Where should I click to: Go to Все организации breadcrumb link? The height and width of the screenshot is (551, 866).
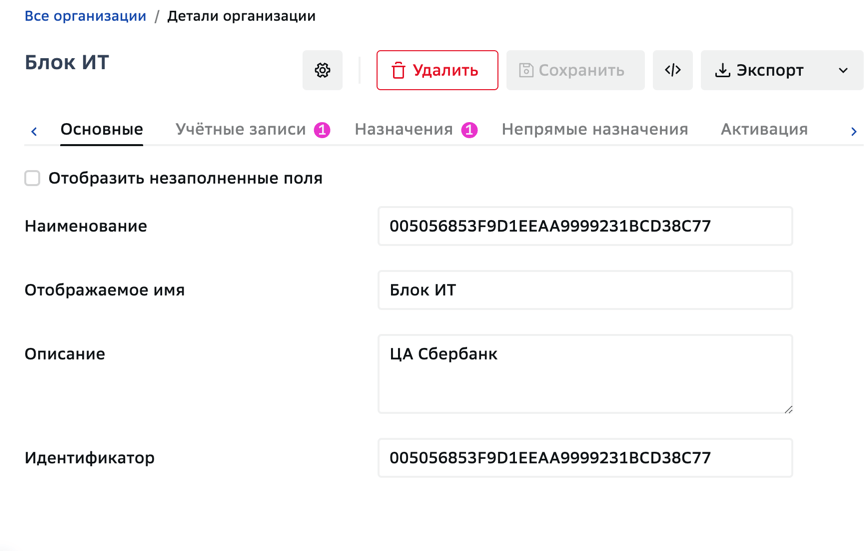click(x=86, y=16)
